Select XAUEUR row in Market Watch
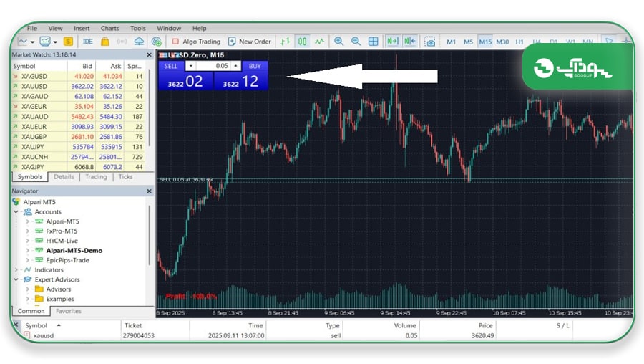644x364 pixels. click(x=78, y=126)
